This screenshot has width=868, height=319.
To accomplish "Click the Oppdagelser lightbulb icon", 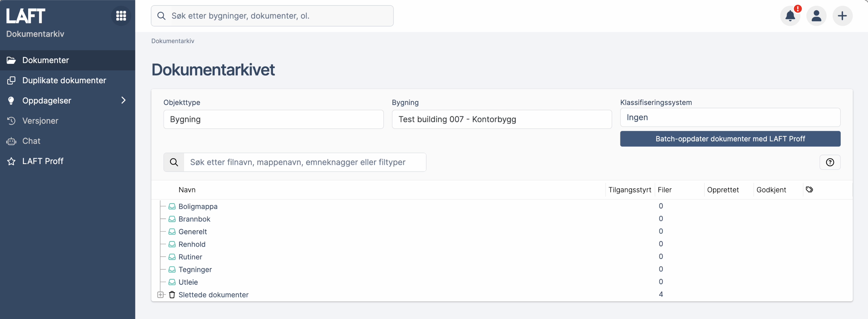I will tap(11, 100).
